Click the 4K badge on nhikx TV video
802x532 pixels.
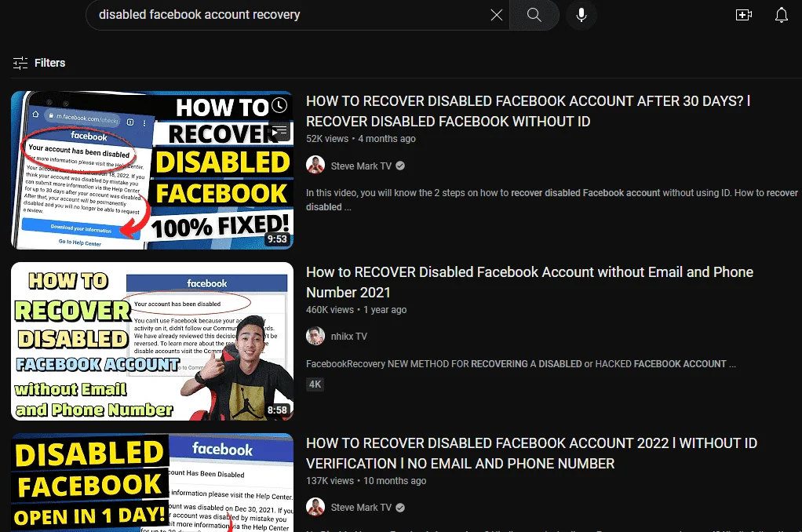click(x=315, y=384)
